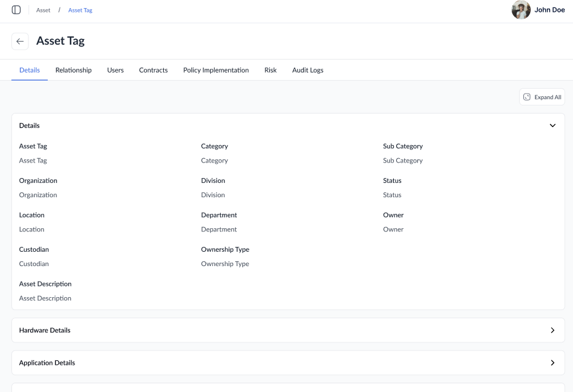
Task: Switch to the Details tab
Action: click(x=30, y=70)
